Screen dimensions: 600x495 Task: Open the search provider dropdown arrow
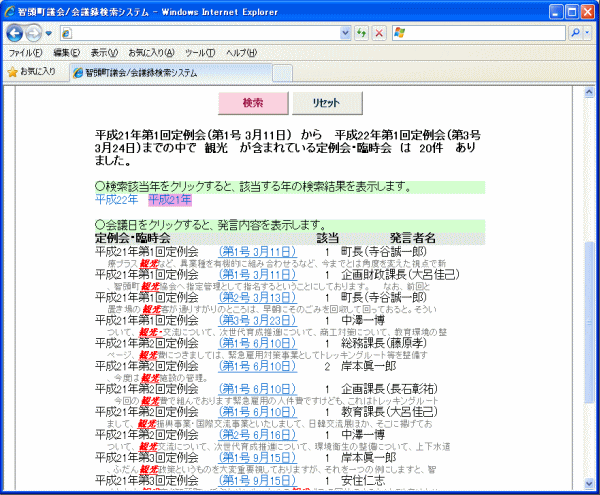587,33
